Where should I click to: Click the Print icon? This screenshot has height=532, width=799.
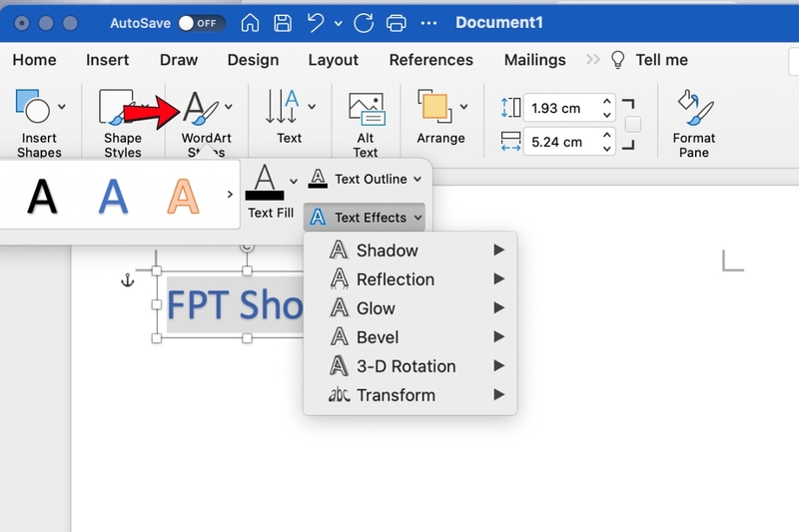click(x=397, y=23)
